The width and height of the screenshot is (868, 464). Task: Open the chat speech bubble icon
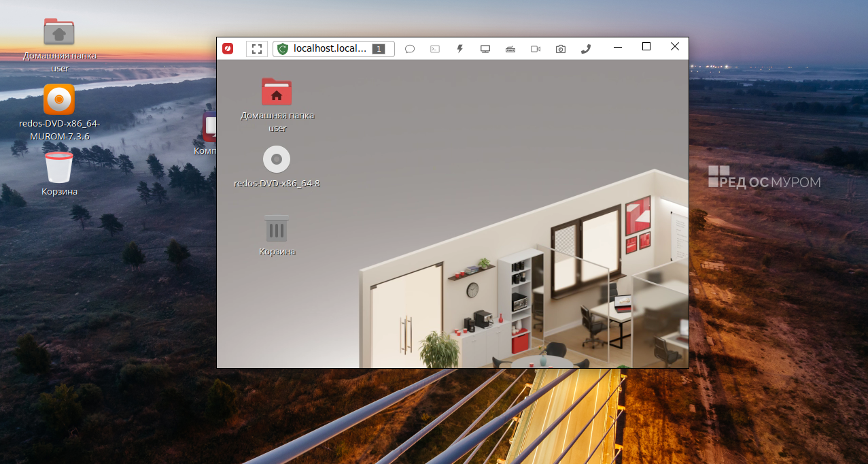click(x=410, y=49)
